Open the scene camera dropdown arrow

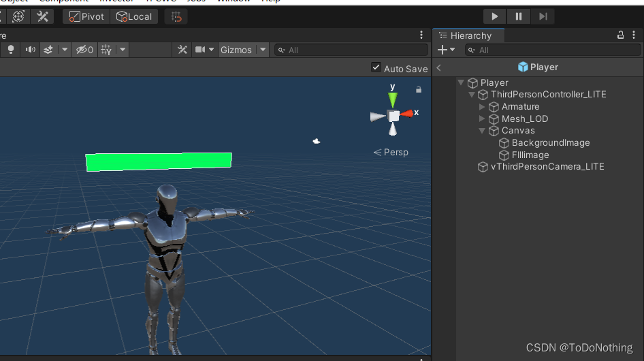coord(211,50)
